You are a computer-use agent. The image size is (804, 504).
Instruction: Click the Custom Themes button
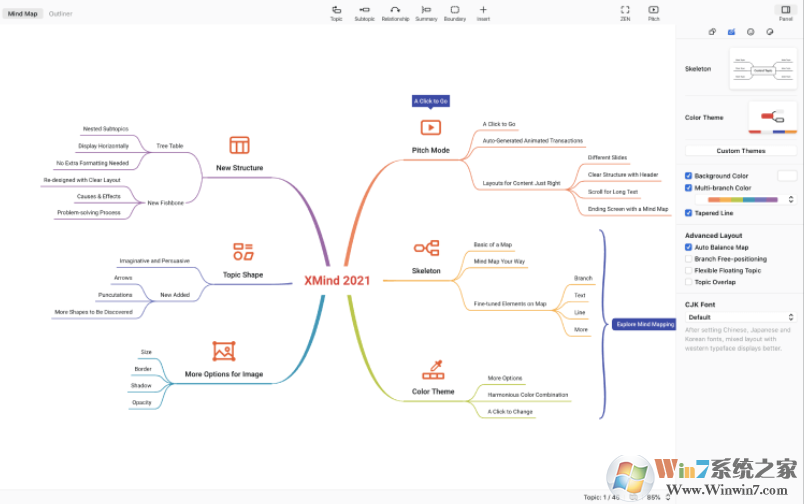click(x=740, y=151)
